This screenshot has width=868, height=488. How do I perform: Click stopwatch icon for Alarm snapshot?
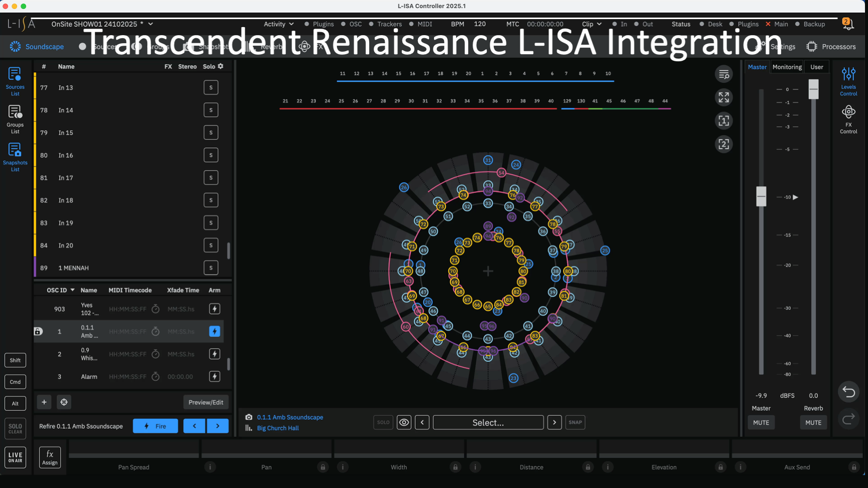pyautogui.click(x=156, y=377)
